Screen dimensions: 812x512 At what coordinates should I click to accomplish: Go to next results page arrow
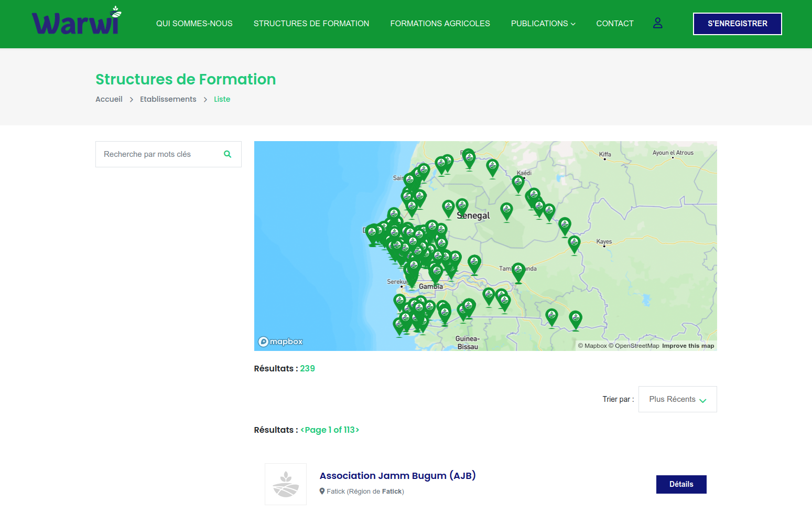click(x=358, y=430)
